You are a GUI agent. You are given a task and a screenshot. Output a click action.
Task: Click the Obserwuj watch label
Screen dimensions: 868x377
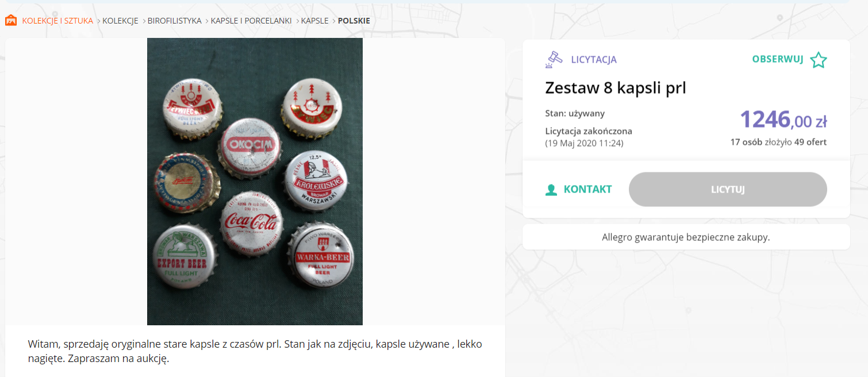click(x=777, y=59)
